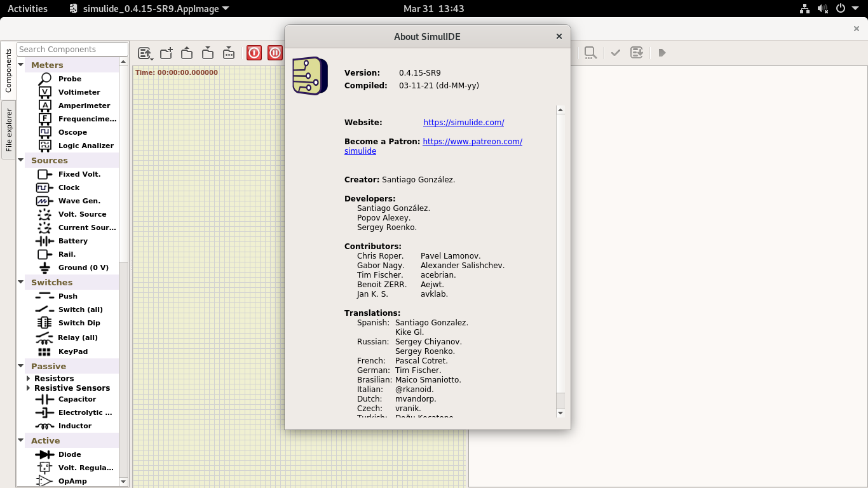Click the New Circuit folder-plus icon
868x488 pixels.
(x=166, y=53)
